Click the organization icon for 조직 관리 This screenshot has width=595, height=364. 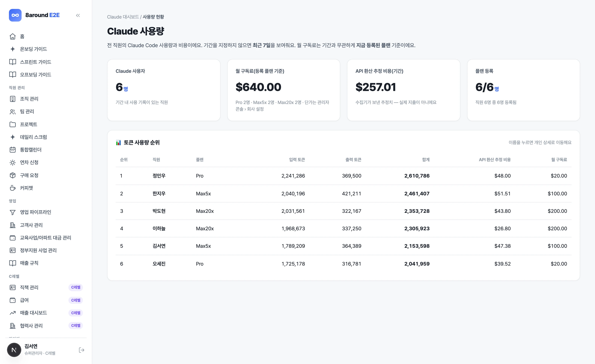pyautogui.click(x=13, y=99)
